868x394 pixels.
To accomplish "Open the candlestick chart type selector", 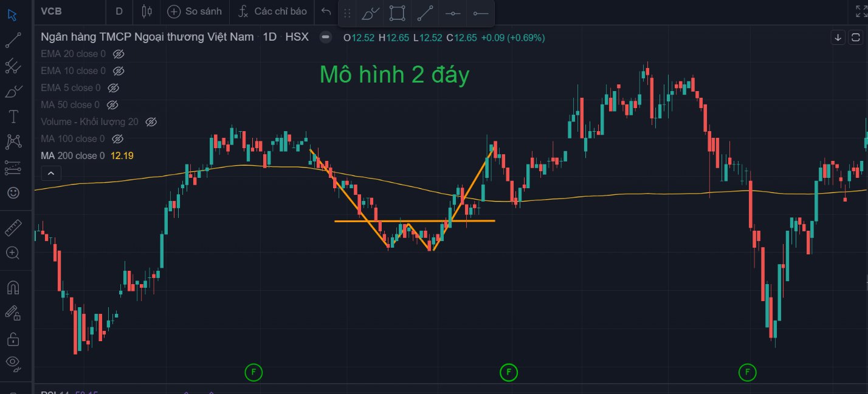I will pyautogui.click(x=145, y=11).
